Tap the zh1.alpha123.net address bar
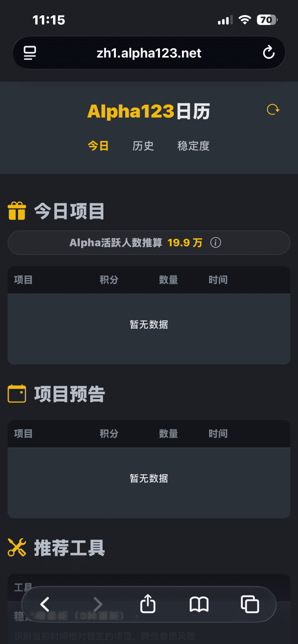 click(149, 53)
